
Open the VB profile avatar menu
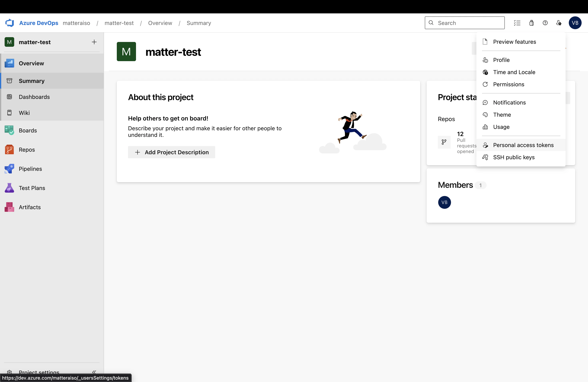575,23
